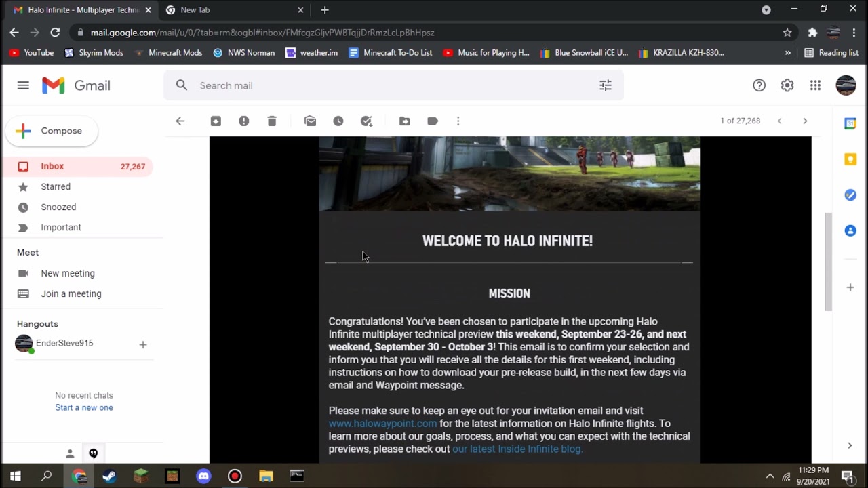The width and height of the screenshot is (868, 488).
Task: Open Contacts side panel icon
Action: pyautogui.click(x=850, y=230)
